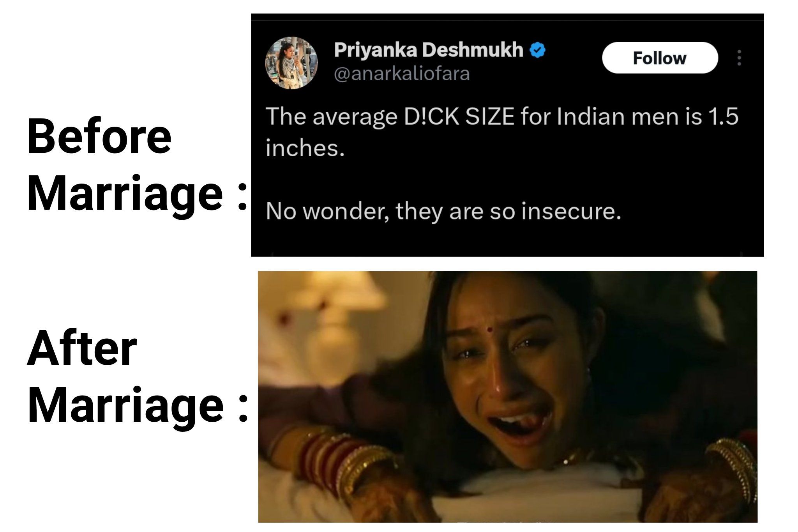Image resolution: width=798 pixels, height=532 pixels.
Task: Click the Priyanka Deshmukh display name
Action: point(428,50)
